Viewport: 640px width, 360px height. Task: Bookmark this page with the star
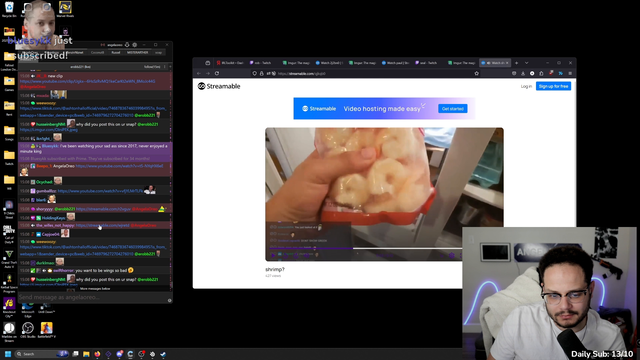(476, 73)
